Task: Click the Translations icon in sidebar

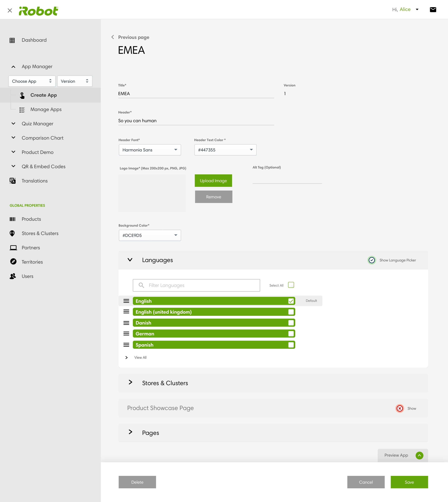Action: [x=13, y=181]
